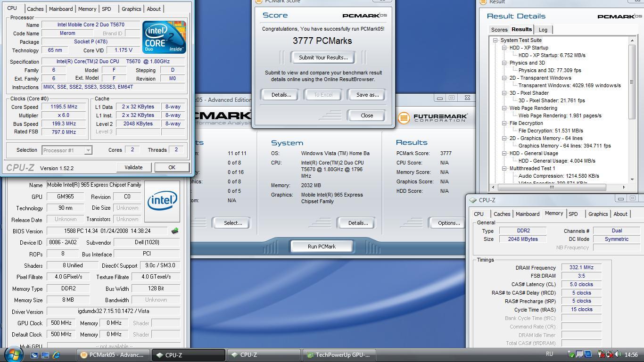Image resolution: width=644 pixels, height=362 pixels.
Task: Collapse the Multithreaded Test 1 node
Action: tap(504, 168)
